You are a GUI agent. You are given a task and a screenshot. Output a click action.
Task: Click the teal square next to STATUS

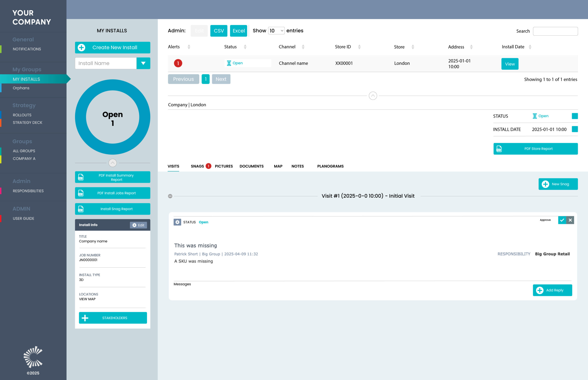575,116
